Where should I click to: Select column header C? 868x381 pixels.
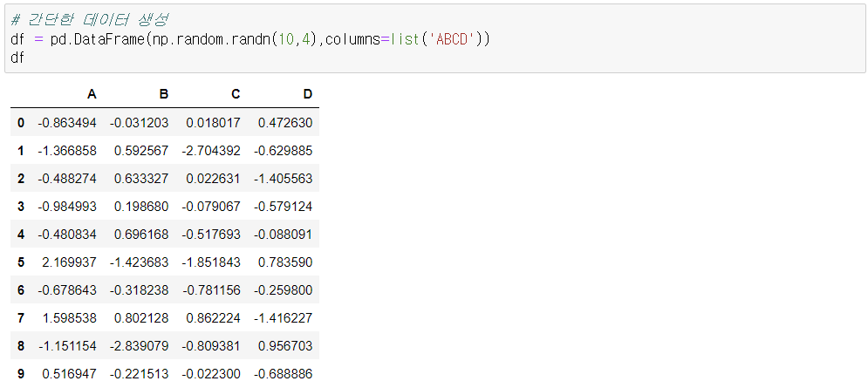(x=236, y=94)
